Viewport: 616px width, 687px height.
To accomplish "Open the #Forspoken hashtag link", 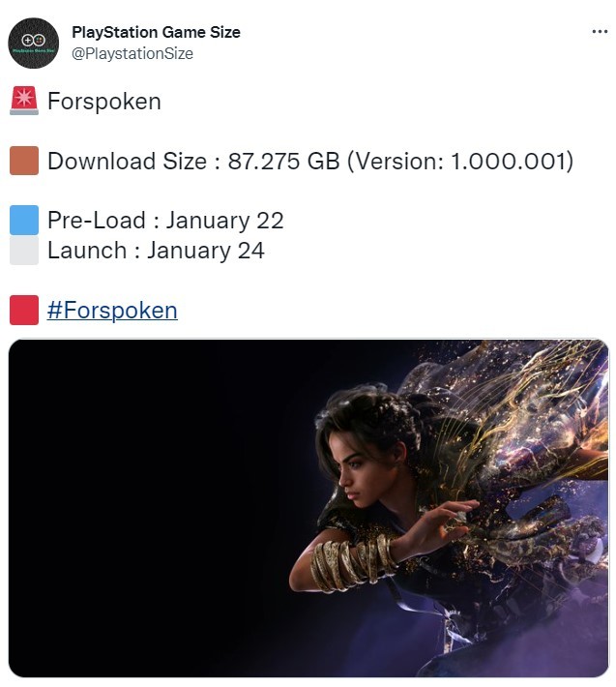I will click(x=112, y=311).
